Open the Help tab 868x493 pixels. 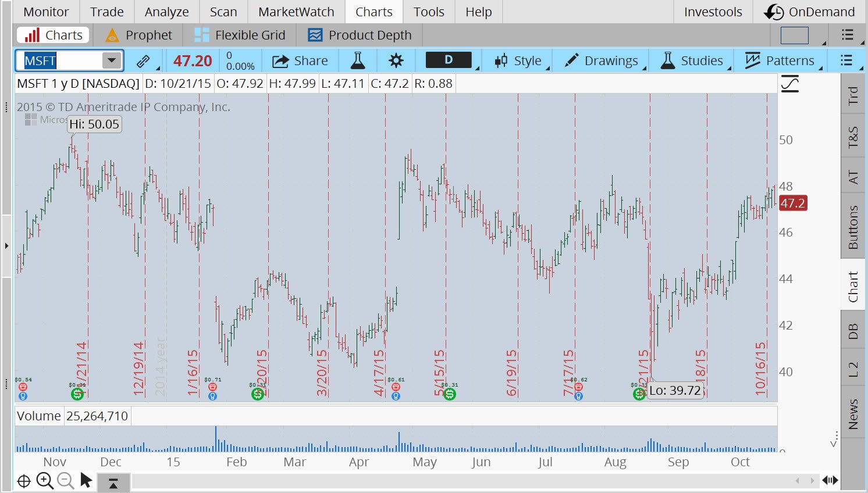pos(478,12)
